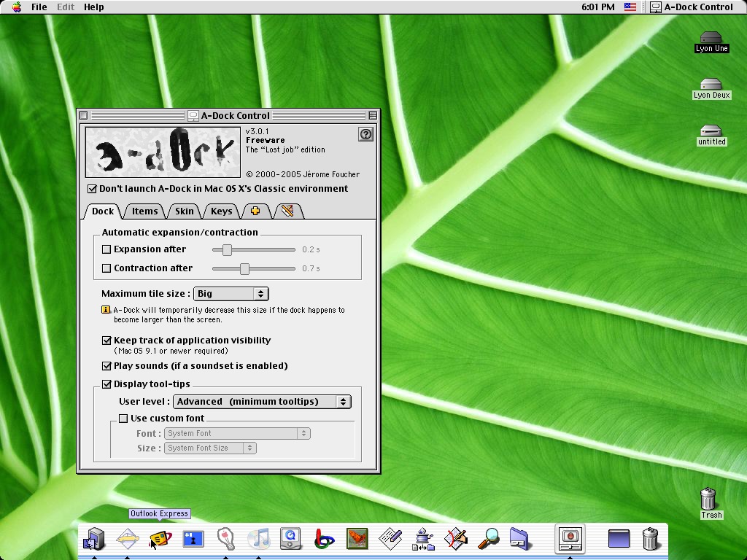Uncheck Play sounds option
Screen dimensions: 747x560
[x=107, y=366]
